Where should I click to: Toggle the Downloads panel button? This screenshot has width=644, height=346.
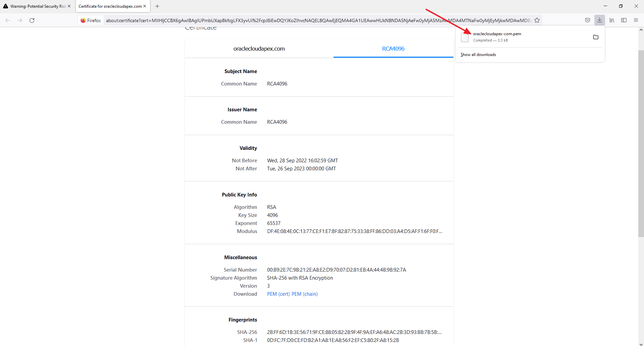point(599,20)
